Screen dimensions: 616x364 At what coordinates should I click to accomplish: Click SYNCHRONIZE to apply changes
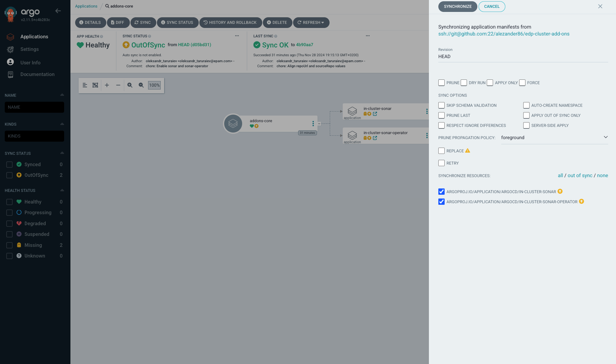(x=457, y=7)
